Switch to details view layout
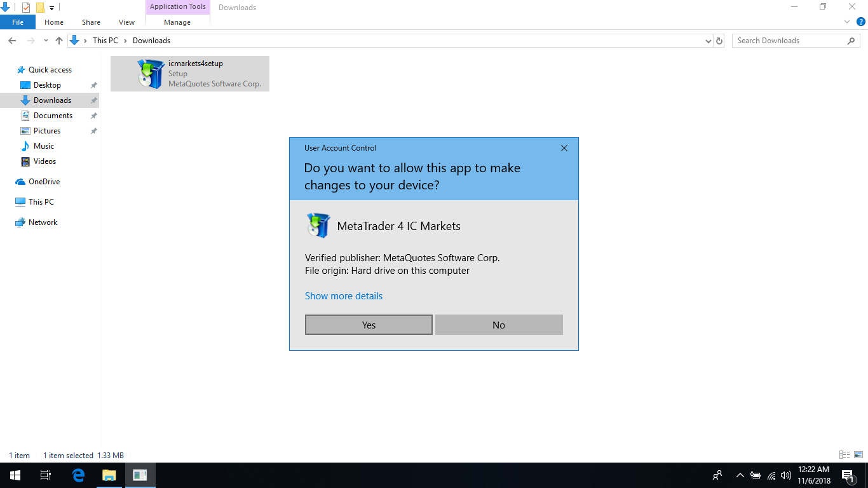868x488 pixels. [x=844, y=455]
